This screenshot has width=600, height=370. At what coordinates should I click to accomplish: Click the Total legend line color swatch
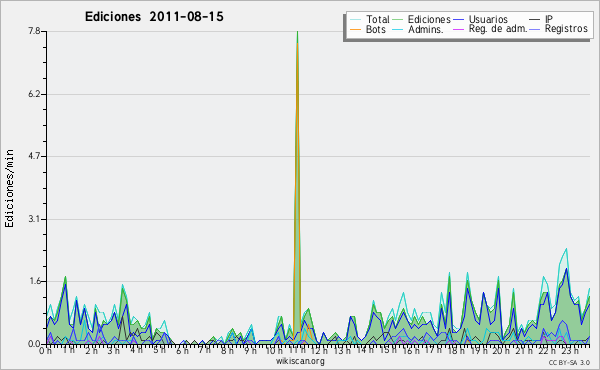point(355,20)
